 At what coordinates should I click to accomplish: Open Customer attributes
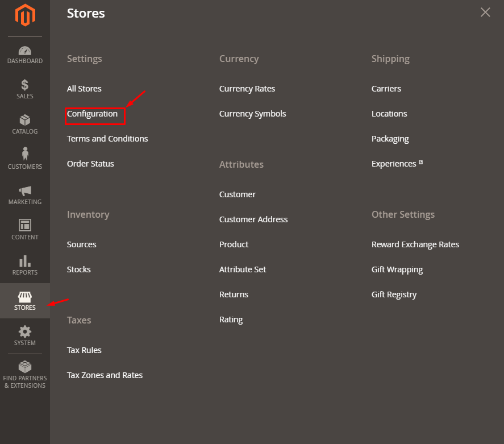(238, 194)
